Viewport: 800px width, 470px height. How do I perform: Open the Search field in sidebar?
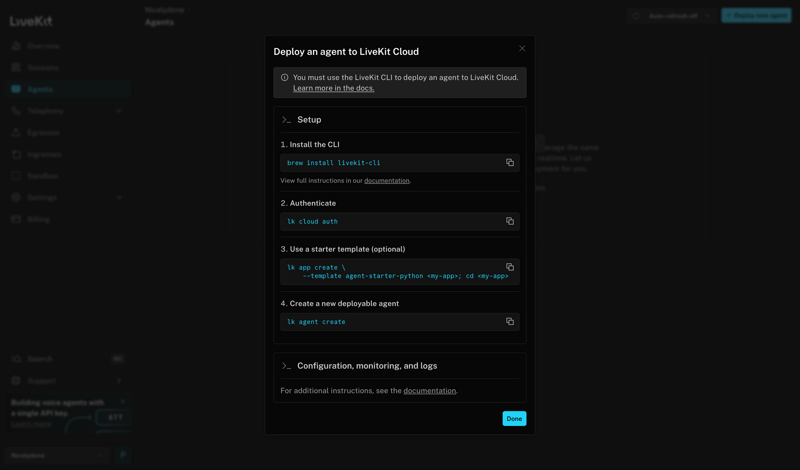pos(67,359)
